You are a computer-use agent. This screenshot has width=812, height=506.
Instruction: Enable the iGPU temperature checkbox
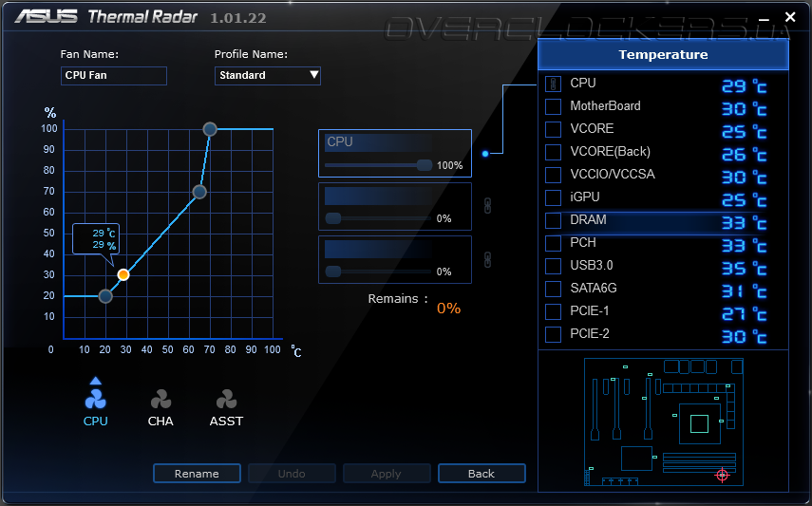(x=553, y=197)
